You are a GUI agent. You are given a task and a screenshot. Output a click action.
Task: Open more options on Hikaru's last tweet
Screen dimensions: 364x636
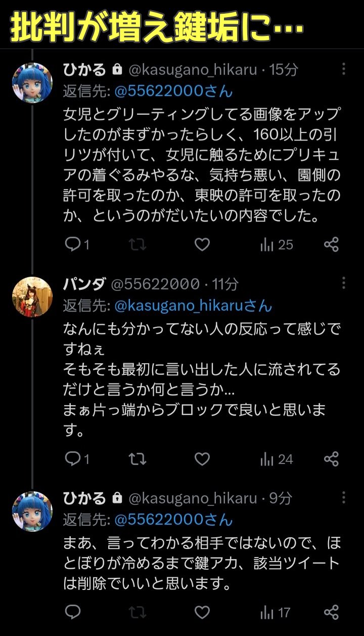(344, 497)
